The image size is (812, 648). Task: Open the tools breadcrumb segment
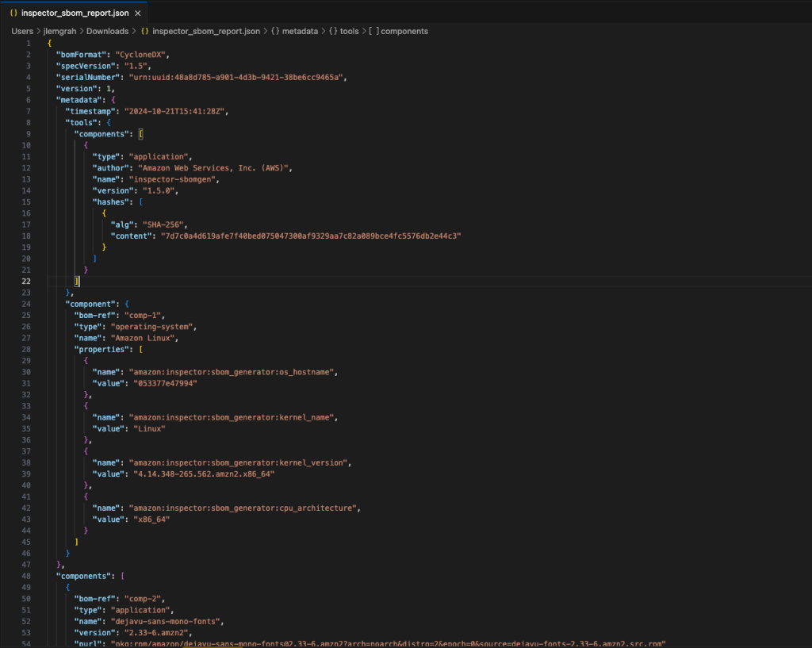tap(349, 31)
